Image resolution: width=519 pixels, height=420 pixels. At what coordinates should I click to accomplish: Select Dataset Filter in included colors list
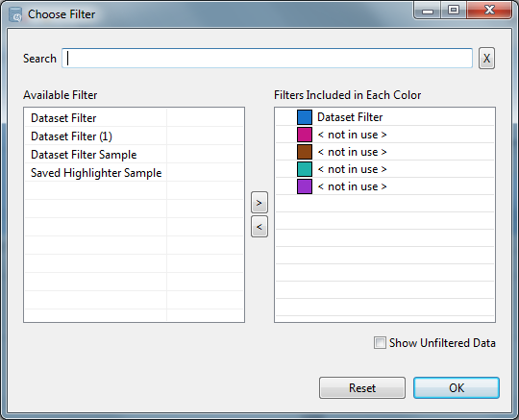385,117
